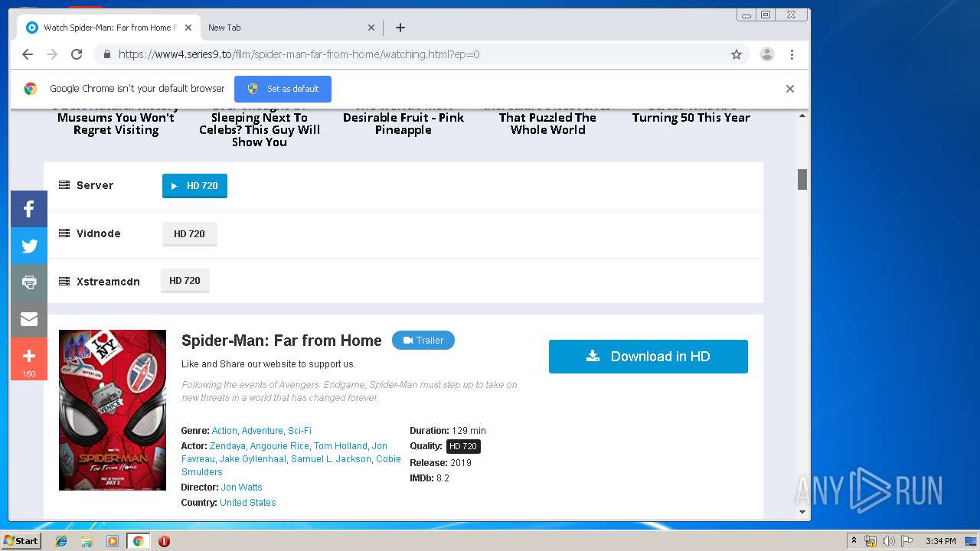The image size is (980, 551).
Task: Open the Sci-Fi genre link
Action: click(x=299, y=431)
